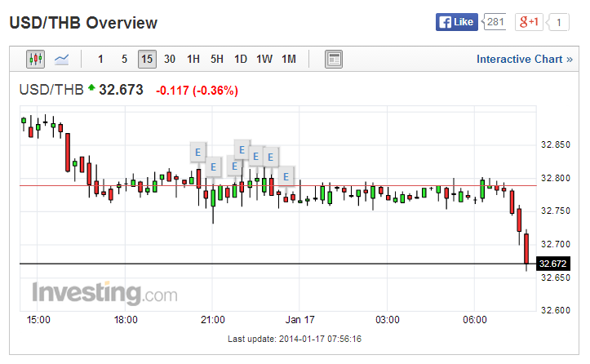Image resolution: width=590 pixels, height=364 pixels.
Task: Click the 06:00 time axis label
Action: [474, 320]
